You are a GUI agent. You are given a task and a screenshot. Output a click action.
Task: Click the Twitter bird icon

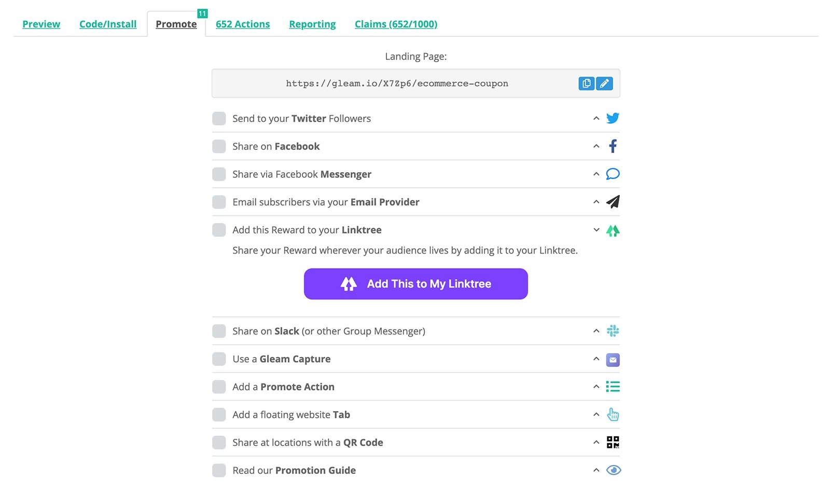[613, 118]
